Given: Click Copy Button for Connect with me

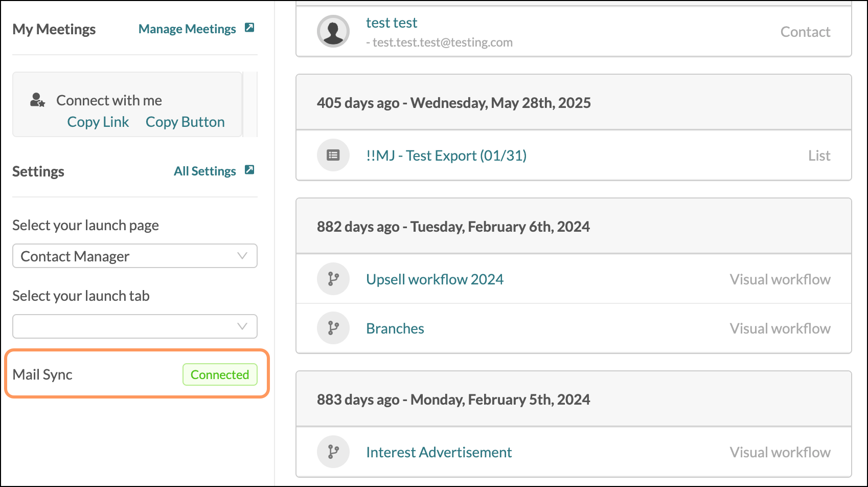Looking at the screenshot, I should [185, 122].
